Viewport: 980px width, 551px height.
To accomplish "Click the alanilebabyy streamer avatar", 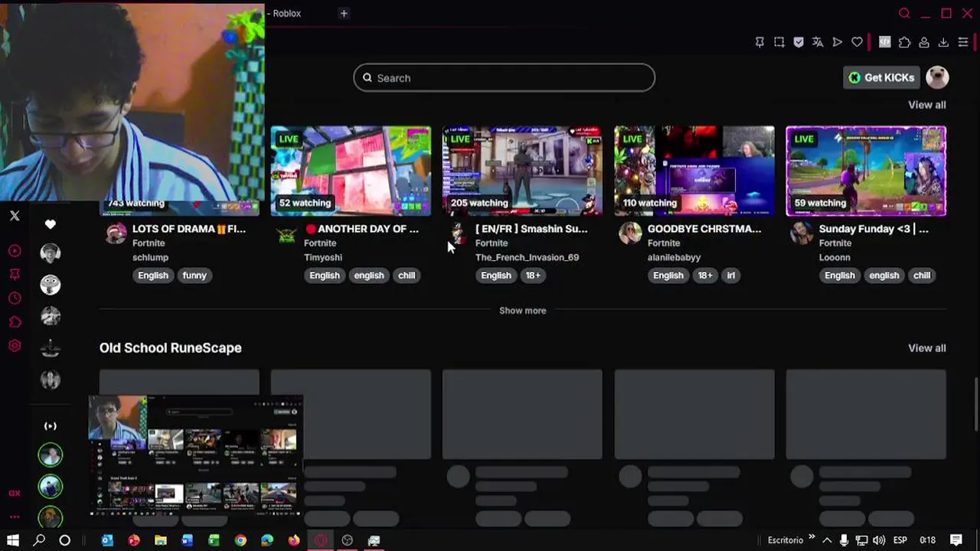I will 630,233.
